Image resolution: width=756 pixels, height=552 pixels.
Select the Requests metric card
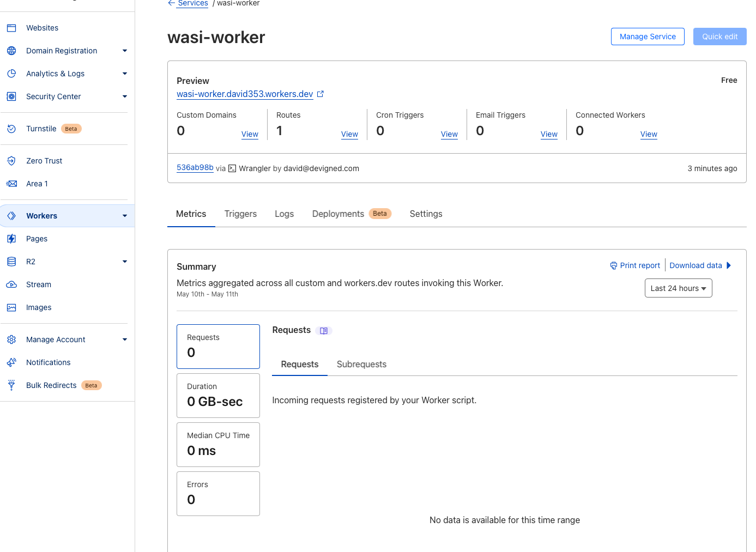(218, 347)
